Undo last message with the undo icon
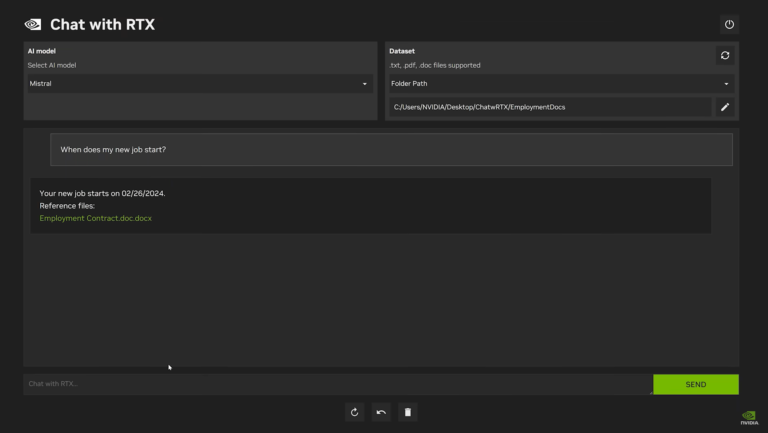Screen dimensions: 768x433 (381, 412)
